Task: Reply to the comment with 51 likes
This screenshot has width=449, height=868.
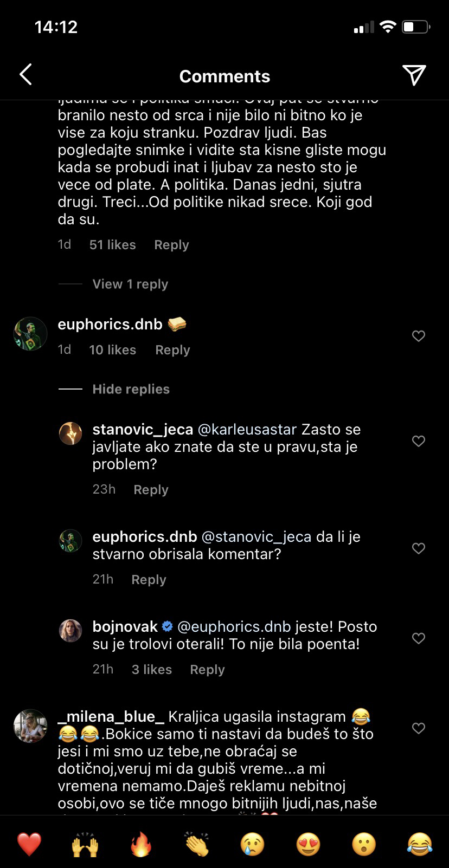Action: coord(171,245)
